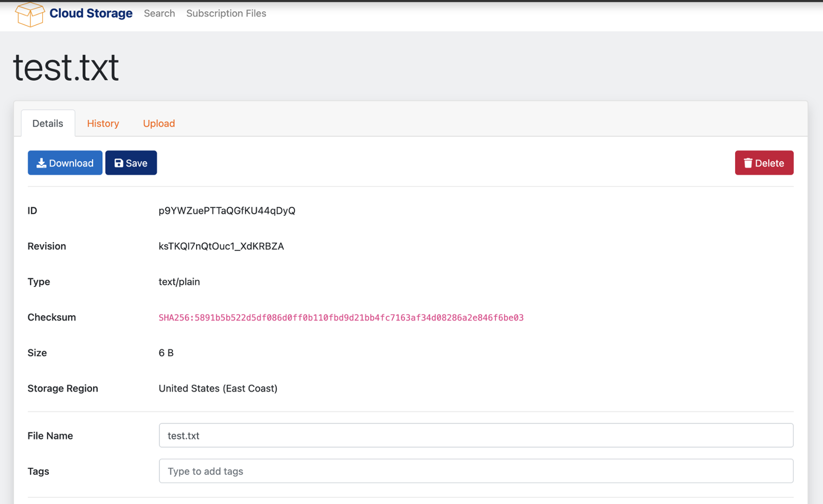Click the SHA256 checksum value
This screenshot has height=504, width=823.
(341, 318)
